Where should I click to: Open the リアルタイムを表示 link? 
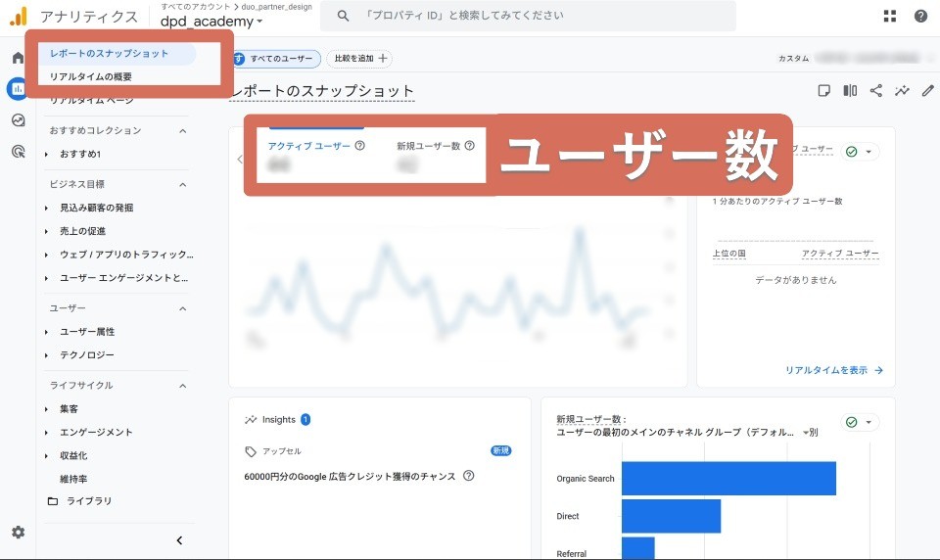(833, 370)
